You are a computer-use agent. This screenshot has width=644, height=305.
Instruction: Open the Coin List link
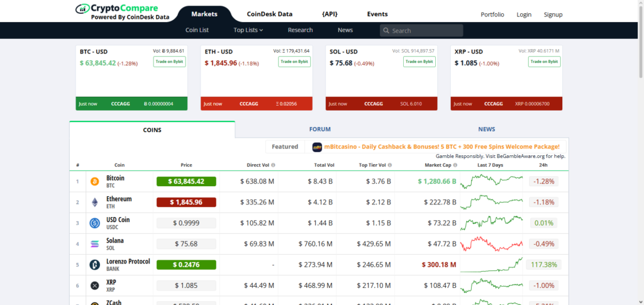point(197,30)
